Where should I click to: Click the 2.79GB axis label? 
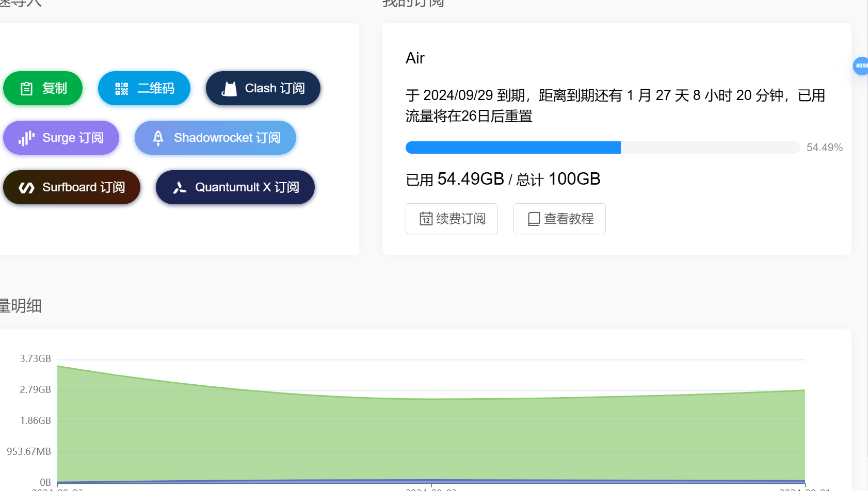point(35,389)
